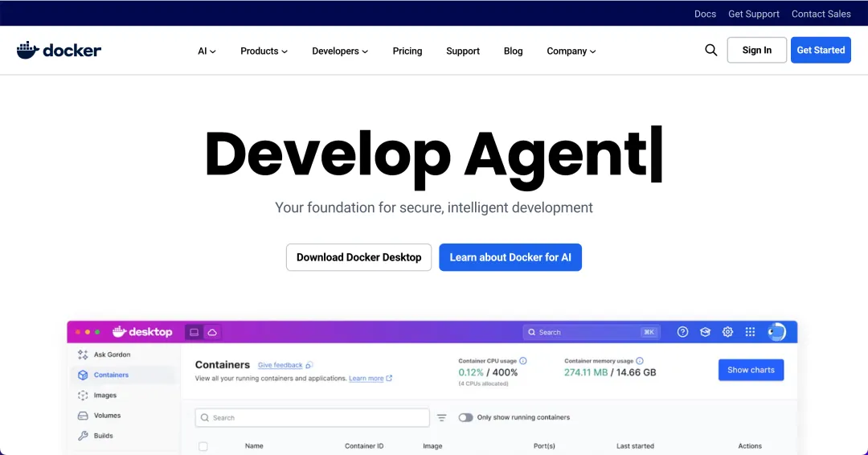The image size is (868, 455).
Task: Open the Support page
Action: 463,51
